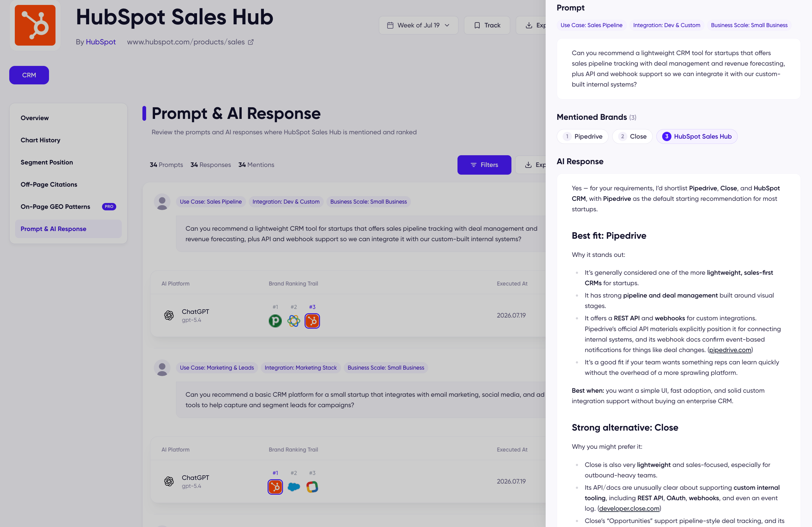Open the Week of Jul 19 date dropdown
The width and height of the screenshot is (812, 527).
pyautogui.click(x=418, y=25)
